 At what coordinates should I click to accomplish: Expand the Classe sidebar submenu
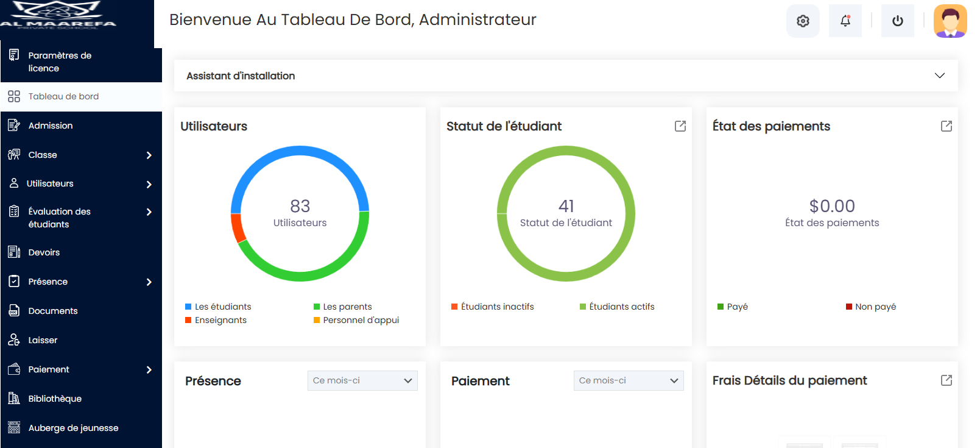pos(81,155)
